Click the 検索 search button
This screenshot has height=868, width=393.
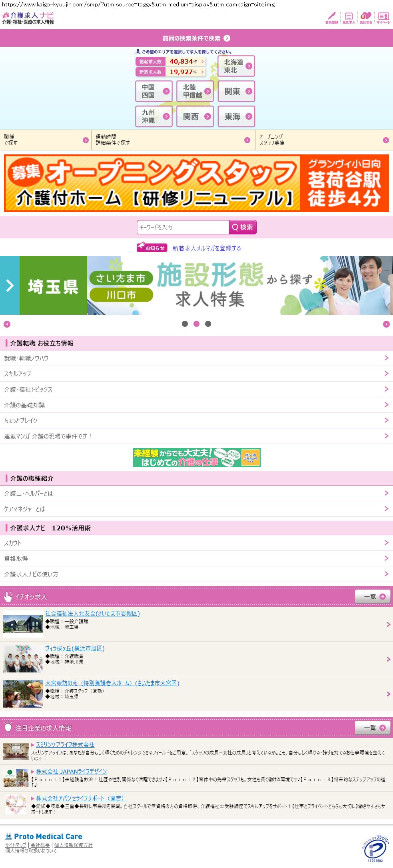pyautogui.click(x=243, y=227)
